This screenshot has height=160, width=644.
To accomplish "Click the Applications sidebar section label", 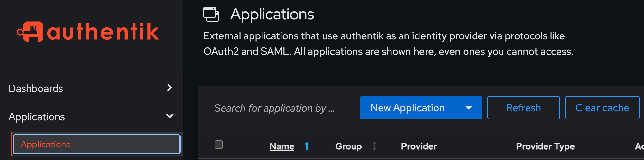I will tap(37, 117).
